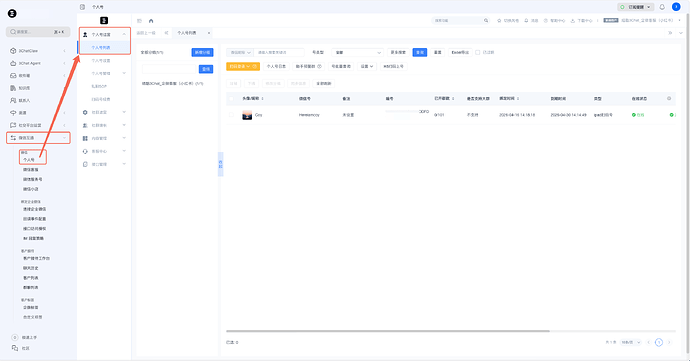Open download center icon in top toolbar
The image size is (690, 361).
573,20
